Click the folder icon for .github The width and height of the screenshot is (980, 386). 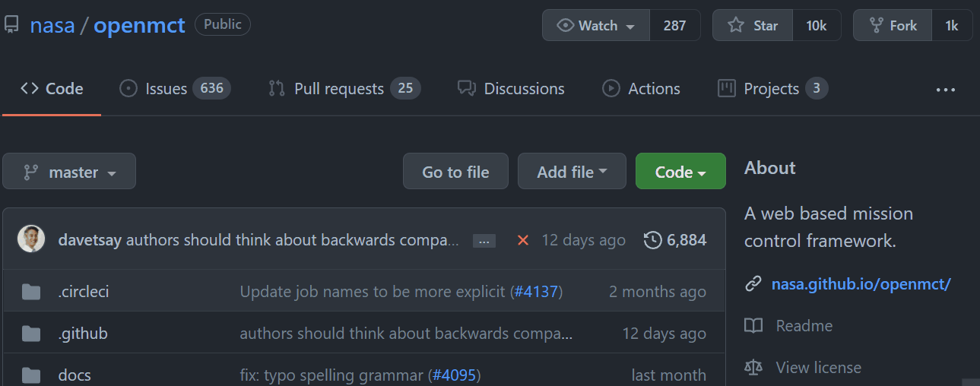coord(31,333)
